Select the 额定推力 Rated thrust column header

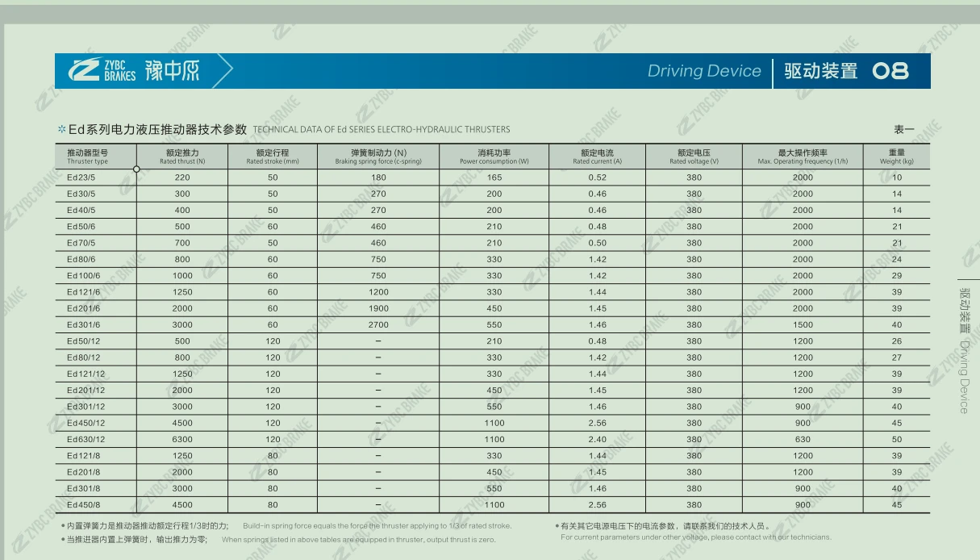click(x=182, y=157)
